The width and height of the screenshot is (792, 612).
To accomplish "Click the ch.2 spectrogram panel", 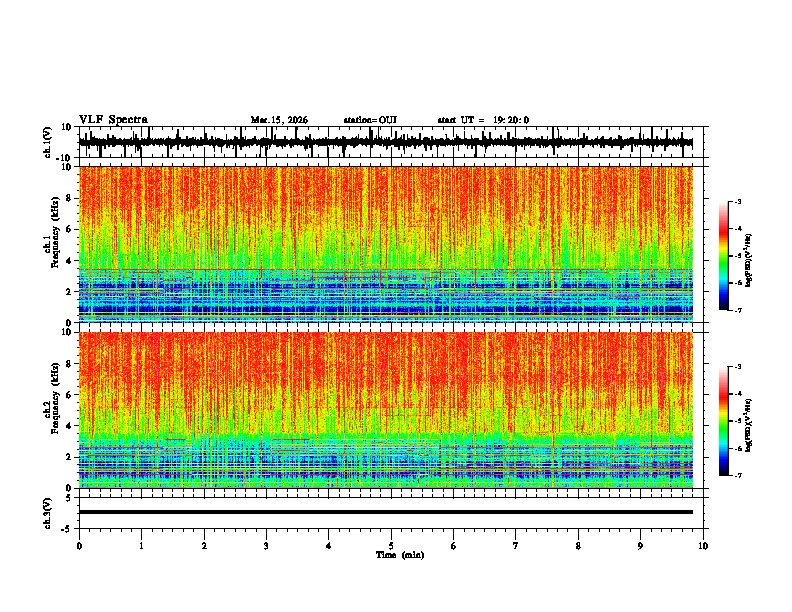I will 385,410.
